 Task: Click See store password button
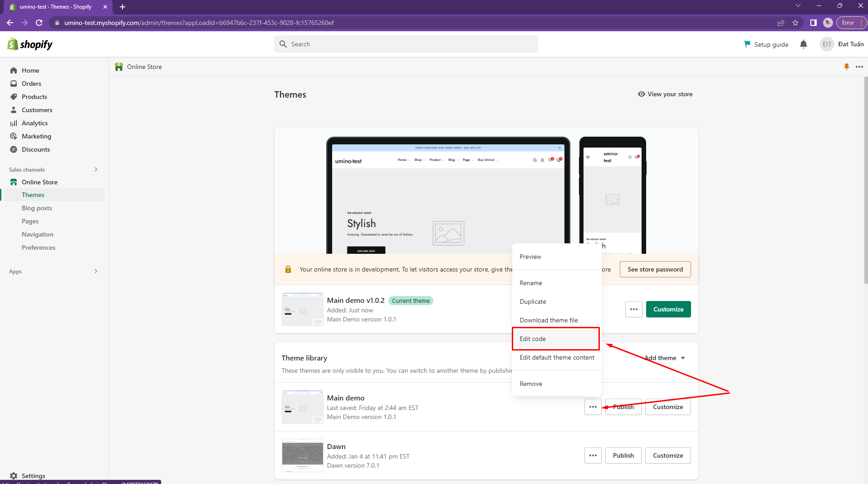coord(655,269)
